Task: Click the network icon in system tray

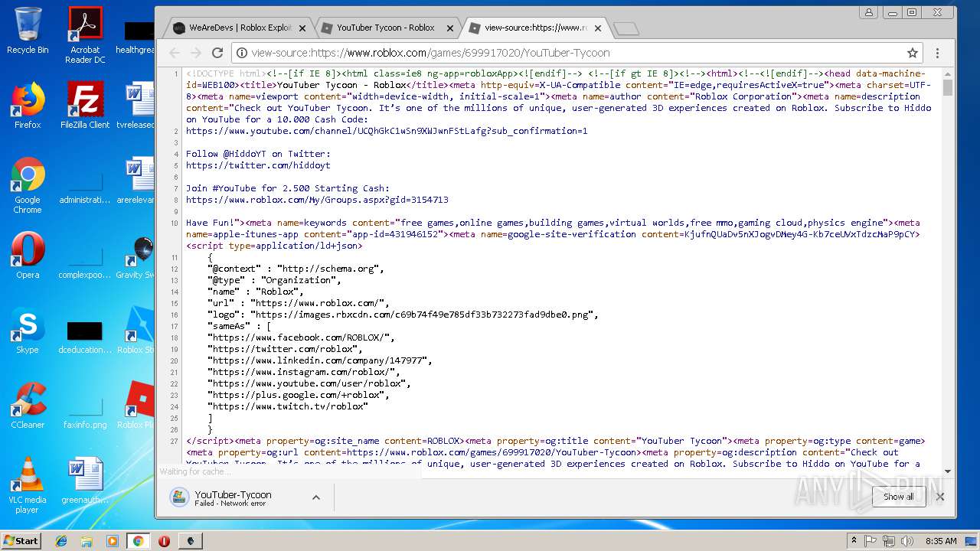Action: tap(888, 541)
